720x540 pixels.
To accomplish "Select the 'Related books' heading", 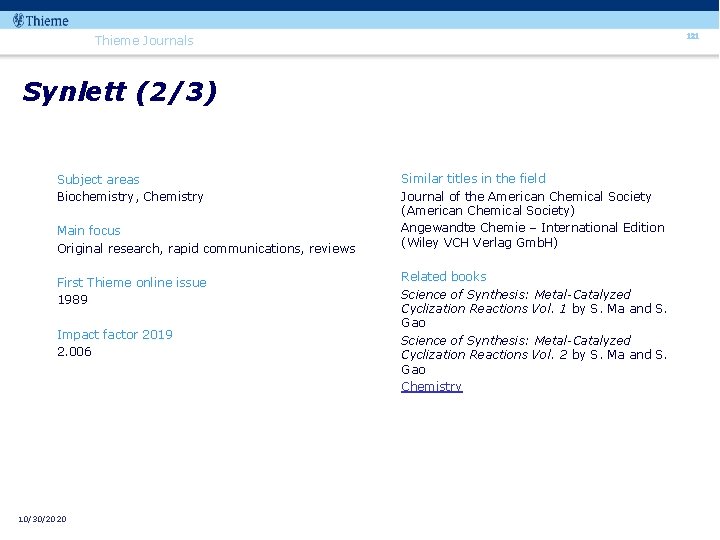I will click(444, 276).
